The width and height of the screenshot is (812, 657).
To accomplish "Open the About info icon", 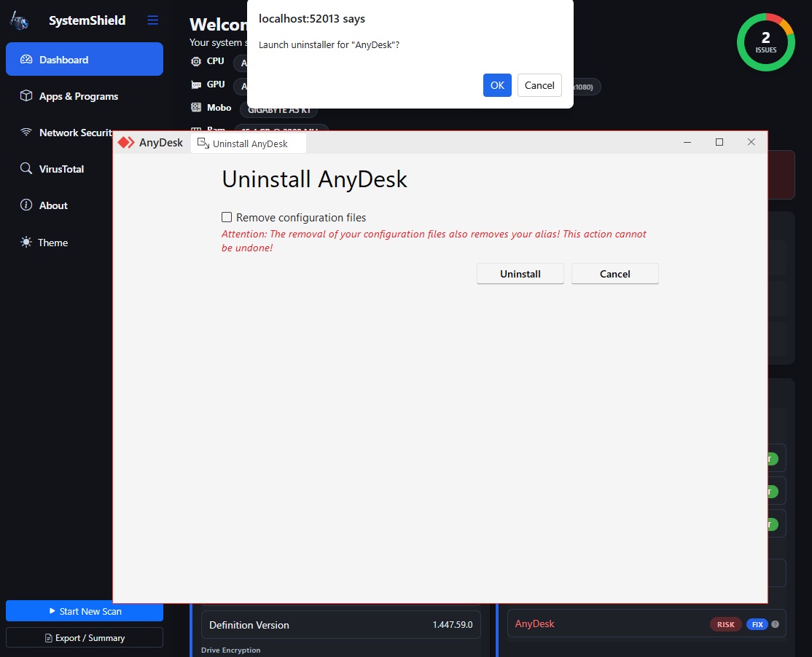I will tap(26, 205).
